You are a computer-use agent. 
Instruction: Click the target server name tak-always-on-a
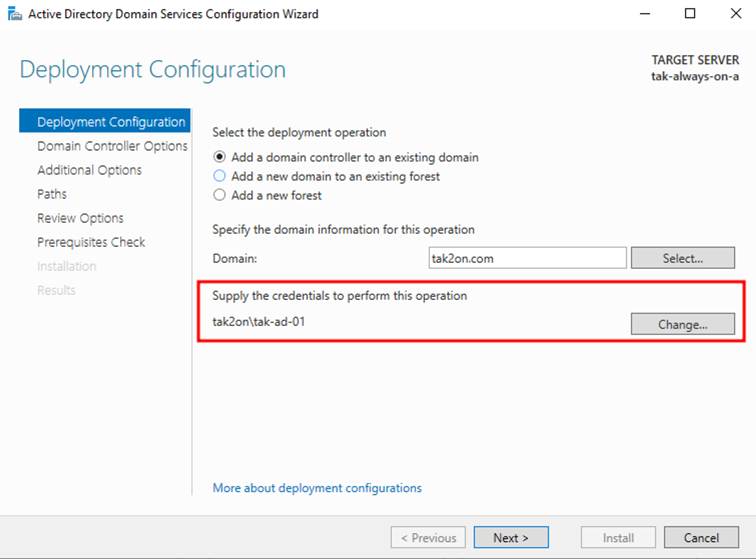point(695,76)
